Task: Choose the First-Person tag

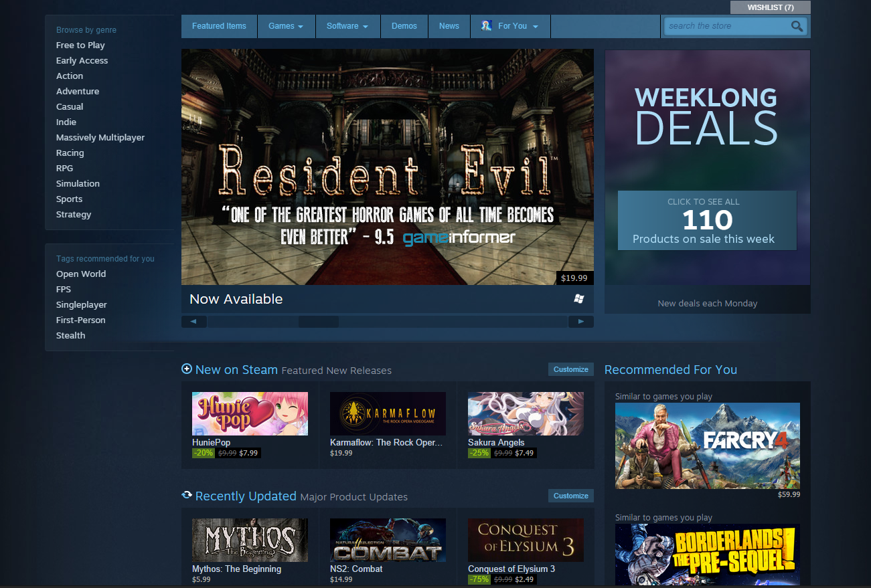Action: [81, 320]
